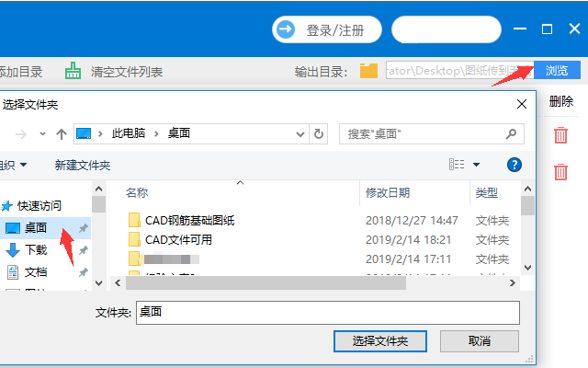Open the blue help question icon
The width and height of the screenshot is (588, 368).
point(514,165)
